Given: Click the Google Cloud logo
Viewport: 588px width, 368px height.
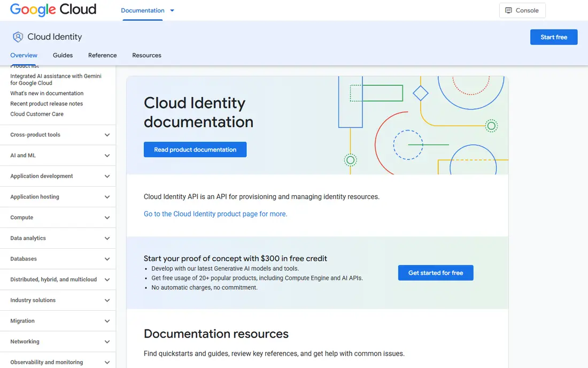Looking at the screenshot, I should pyautogui.click(x=53, y=10).
